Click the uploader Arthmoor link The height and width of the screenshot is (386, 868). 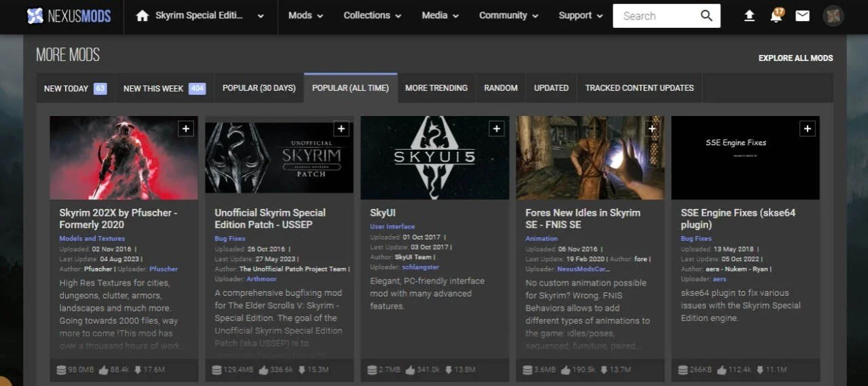pos(262,278)
